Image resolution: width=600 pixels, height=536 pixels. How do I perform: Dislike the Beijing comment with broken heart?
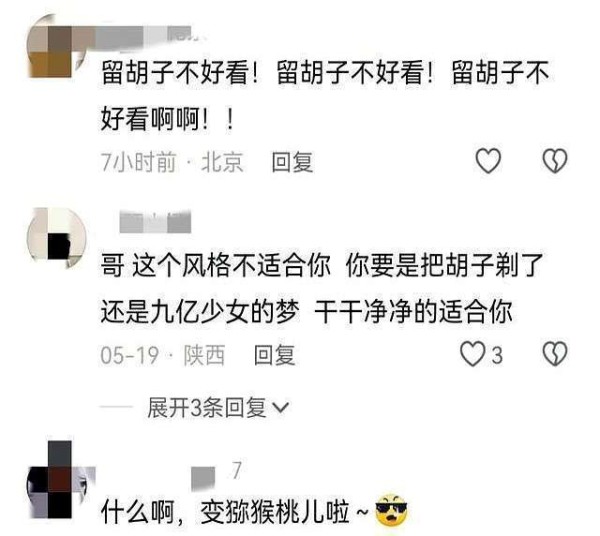coord(555,161)
